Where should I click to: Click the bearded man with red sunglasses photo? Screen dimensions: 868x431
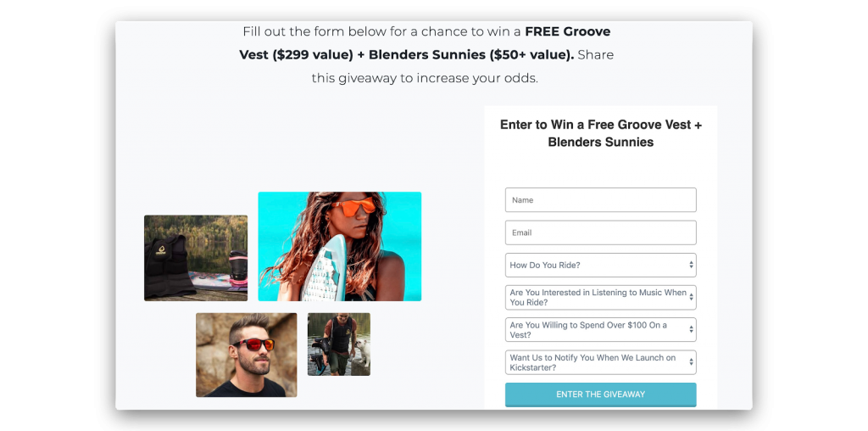click(247, 355)
